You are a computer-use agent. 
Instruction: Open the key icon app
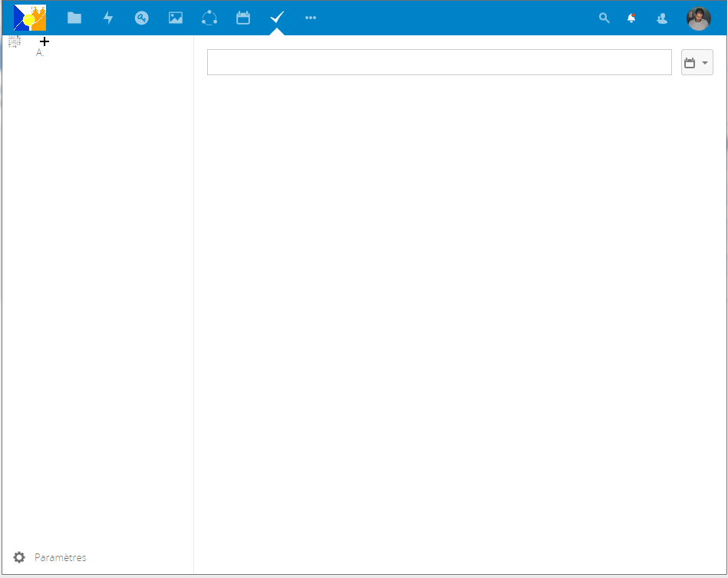(142, 18)
